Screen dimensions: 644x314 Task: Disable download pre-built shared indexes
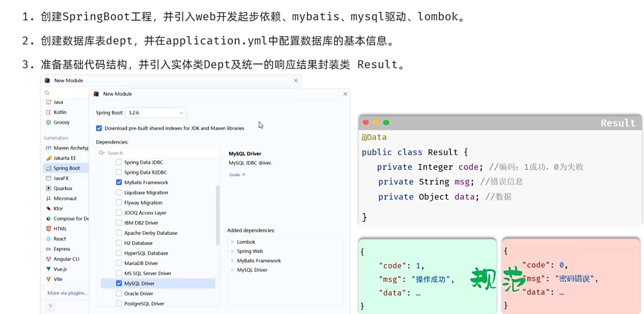click(99, 128)
